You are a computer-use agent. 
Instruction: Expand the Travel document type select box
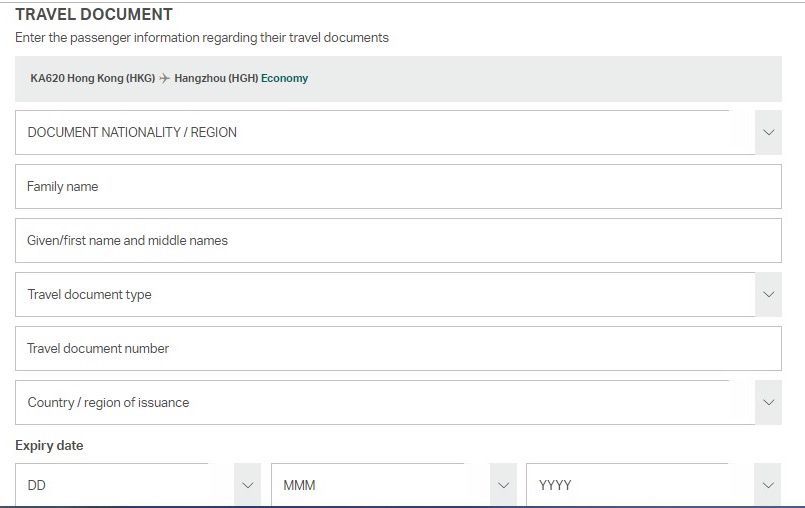click(x=398, y=294)
